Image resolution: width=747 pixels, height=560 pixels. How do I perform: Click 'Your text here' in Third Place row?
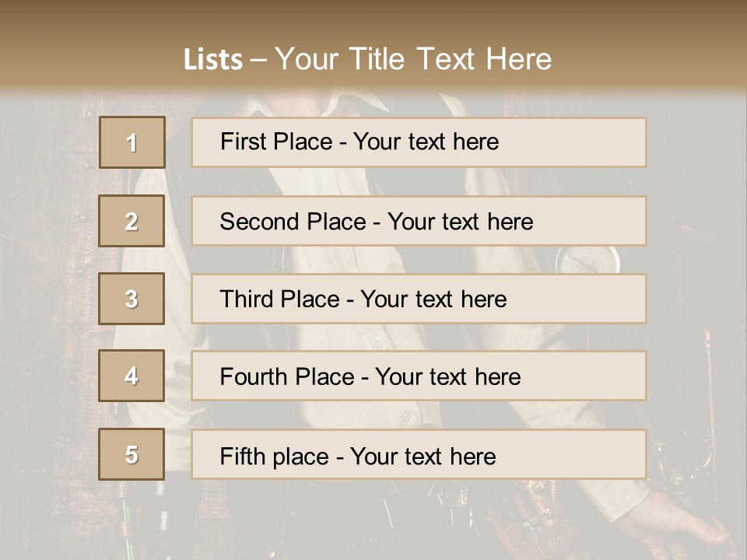pos(433,299)
